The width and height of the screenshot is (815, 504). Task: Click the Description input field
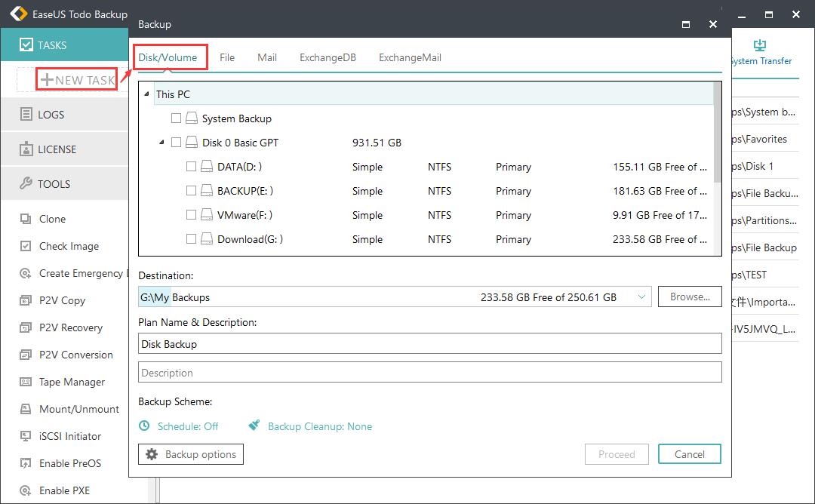click(430, 373)
